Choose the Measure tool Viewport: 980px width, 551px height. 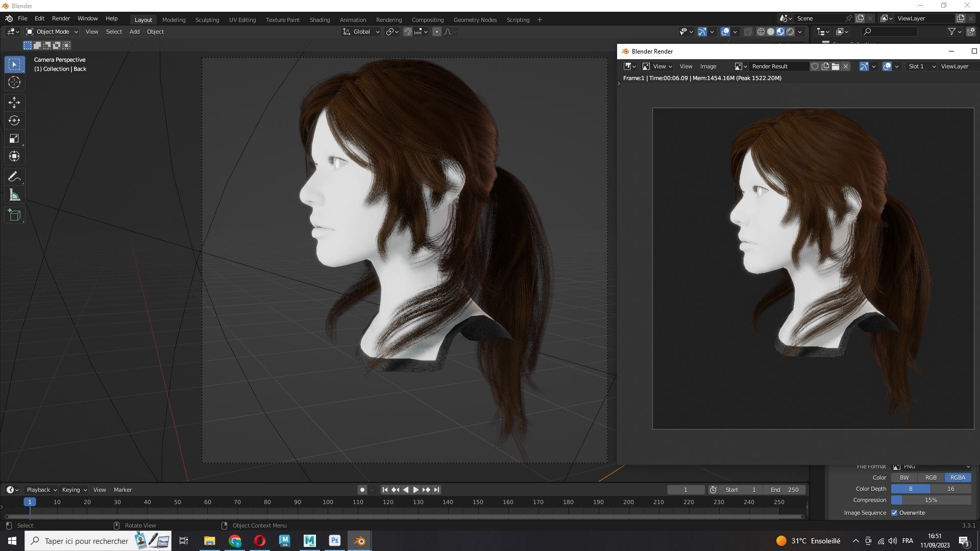14,195
